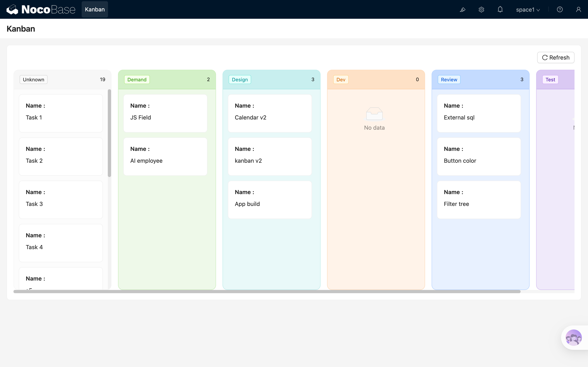Click the board's horizontal scrollbar
This screenshot has height=367, width=588.
click(267, 292)
